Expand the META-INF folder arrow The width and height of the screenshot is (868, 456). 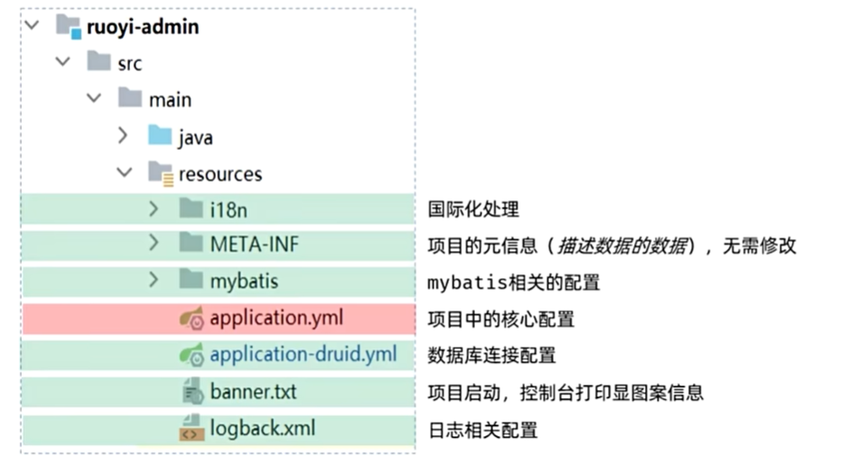pos(154,244)
